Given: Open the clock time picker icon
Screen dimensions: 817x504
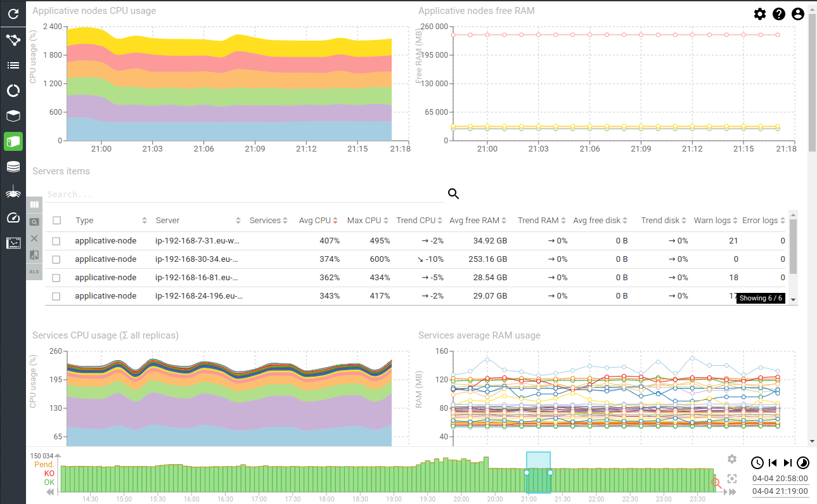Looking at the screenshot, I should (x=757, y=463).
